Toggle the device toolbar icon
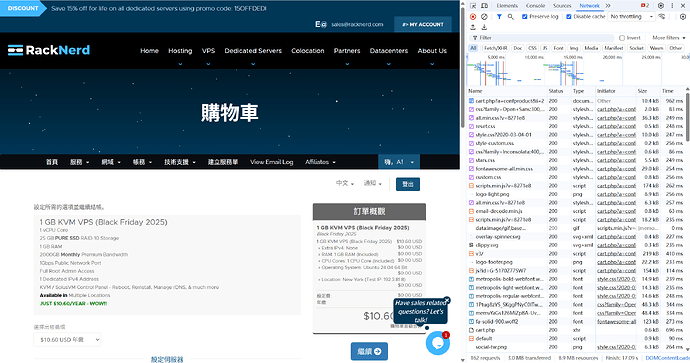690x363 pixels. [484, 6]
